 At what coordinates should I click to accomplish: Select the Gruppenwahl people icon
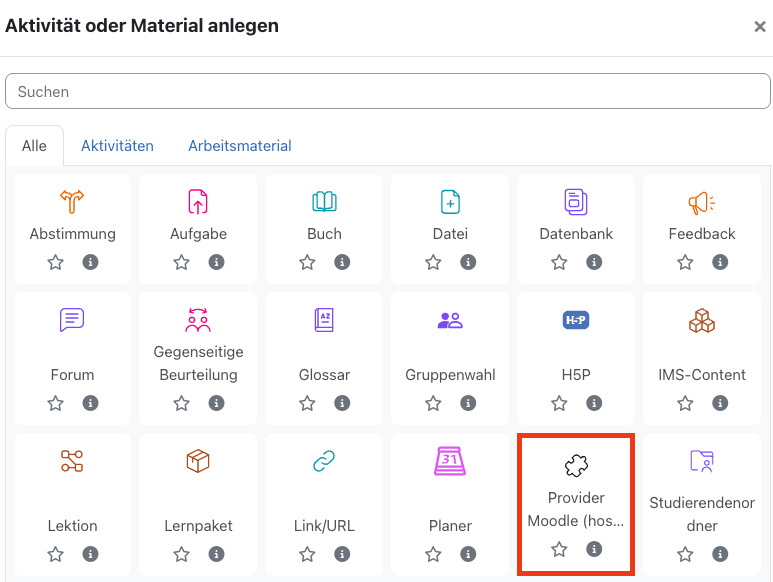pos(450,320)
